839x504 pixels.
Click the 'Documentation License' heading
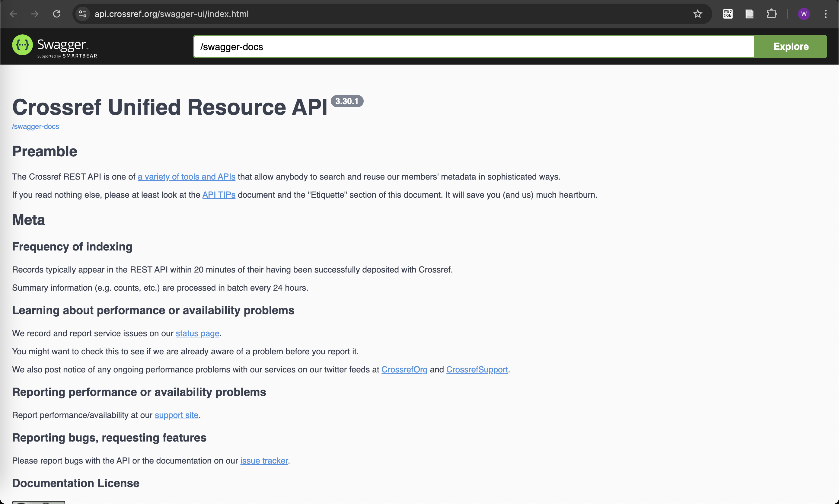point(76,483)
